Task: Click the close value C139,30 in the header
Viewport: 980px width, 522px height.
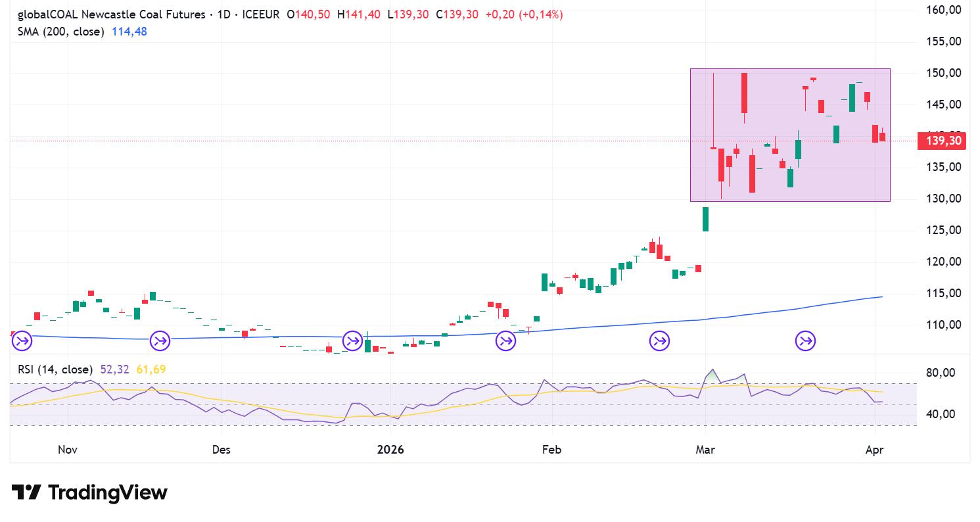Action: (457, 14)
